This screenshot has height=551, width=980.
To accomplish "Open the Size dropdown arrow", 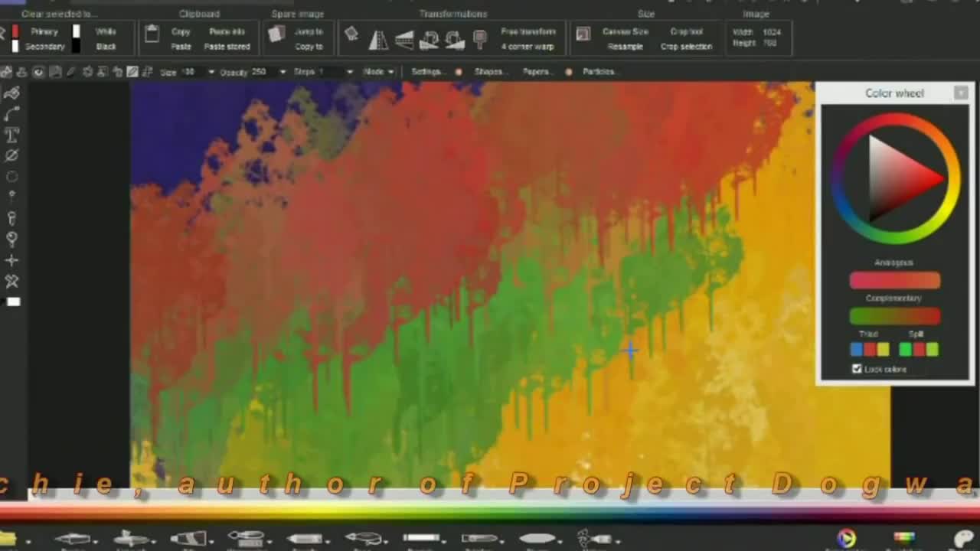I will pyautogui.click(x=211, y=72).
